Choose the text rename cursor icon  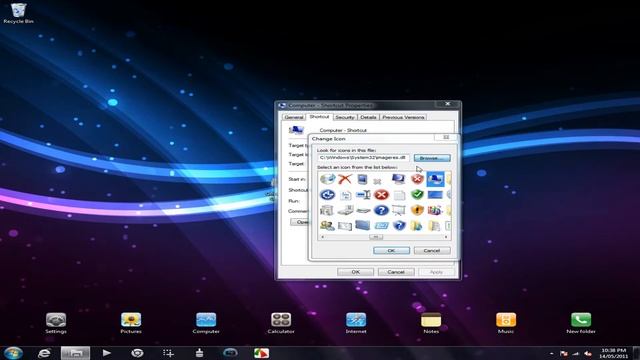tap(363, 195)
